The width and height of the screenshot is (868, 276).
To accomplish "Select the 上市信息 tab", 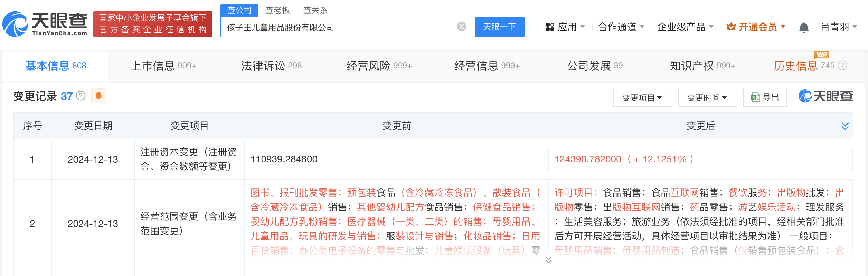I will point(163,66).
